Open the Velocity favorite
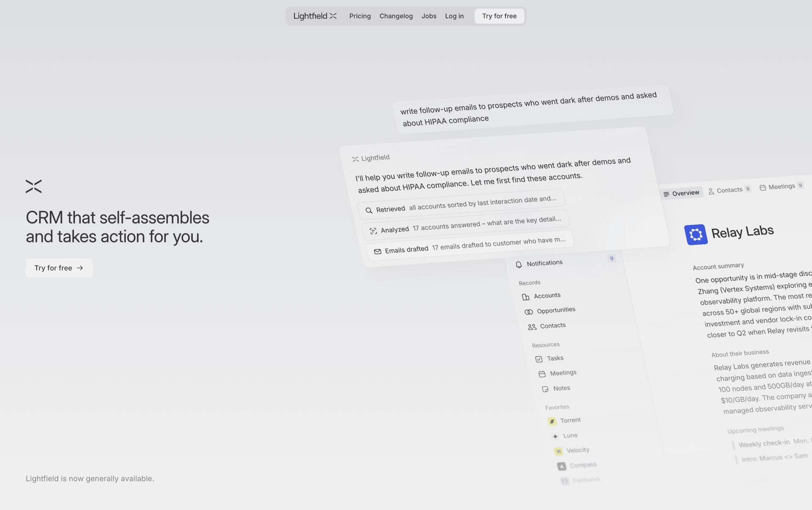The width and height of the screenshot is (812, 510). [x=577, y=450]
